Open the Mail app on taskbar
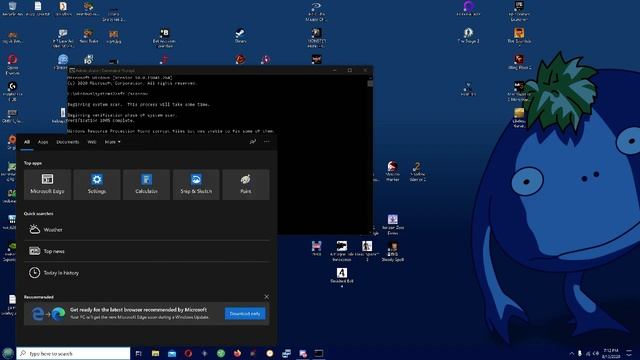Image resolution: width=640 pixels, height=360 pixels. tap(172, 353)
